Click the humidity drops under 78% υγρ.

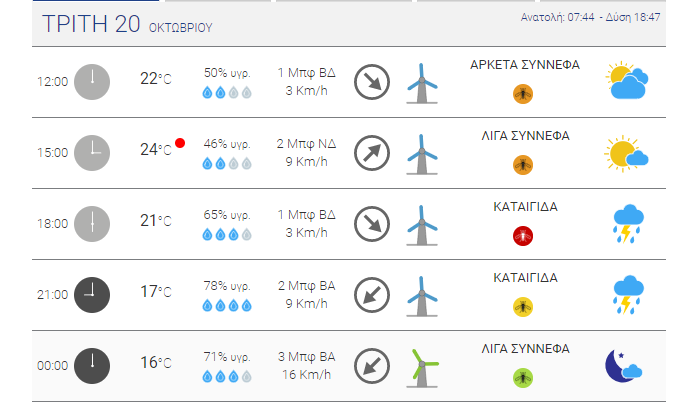coord(227,306)
